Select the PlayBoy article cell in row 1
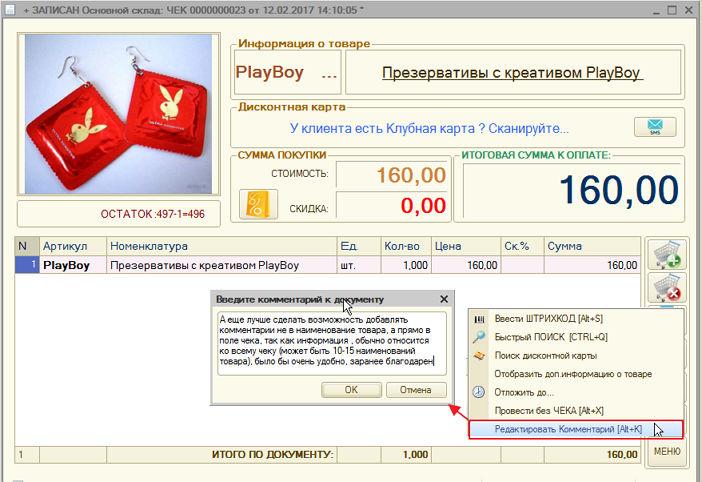Viewport: 702px width, 482px height. pos(73,265)
